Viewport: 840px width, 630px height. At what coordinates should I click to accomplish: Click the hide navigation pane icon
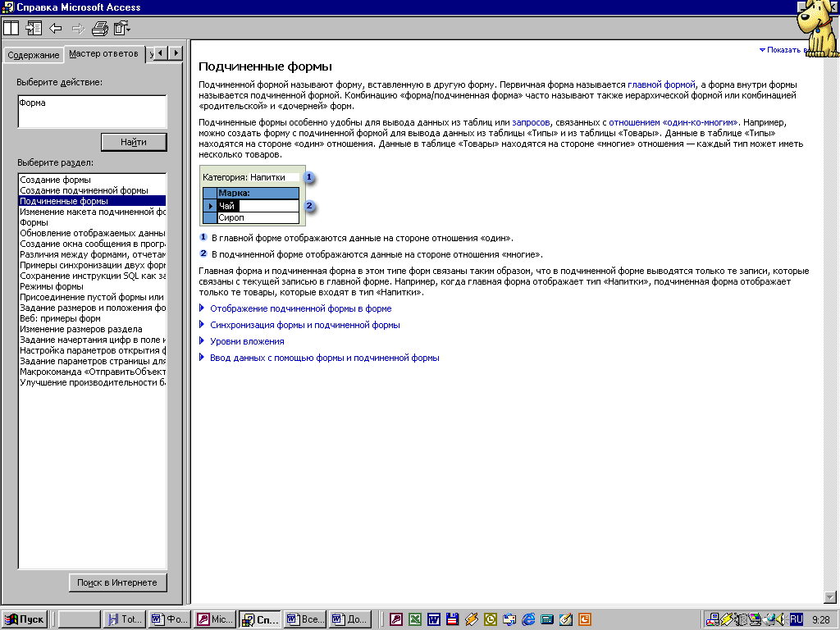pyautogui.click(x=34, y=28)
